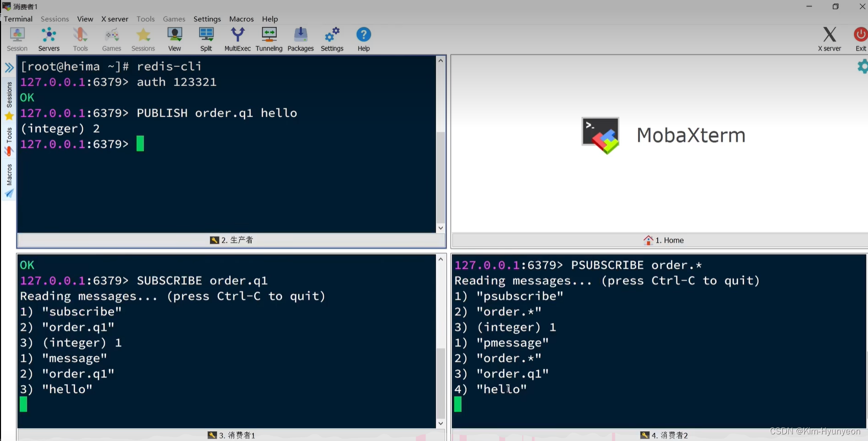Open the Macros sidebar tab
Screen dimensions: 868x441
[x=9, y=180]
